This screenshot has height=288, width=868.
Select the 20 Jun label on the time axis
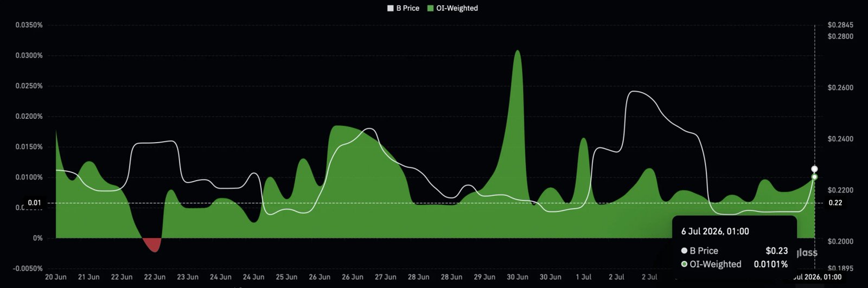(56, 277)
